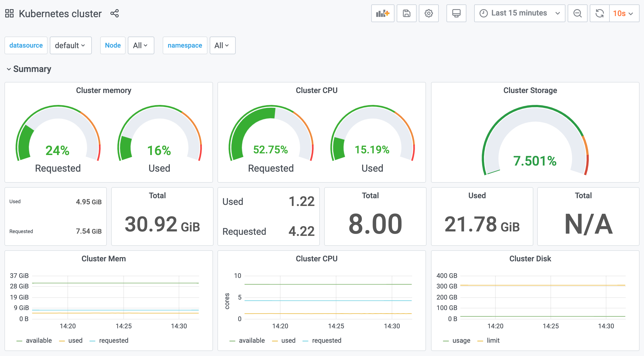Image resolution: width=644 pixels, height=356 pixels.
Task: Open the dashboards grid icon
Action: coord(9,13)
